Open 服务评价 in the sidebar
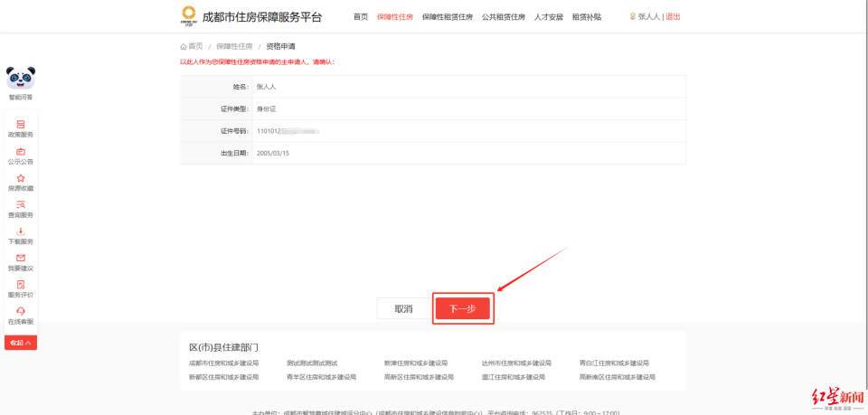The width and height of the screenshot is (868, 415). pyautogui.click(x=21, y=289)
